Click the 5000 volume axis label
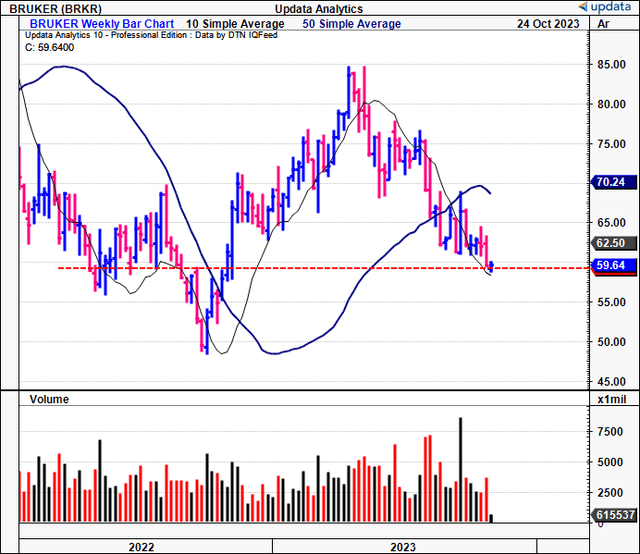The width and height of the screenshot is (640, 554). click(610, 462)
